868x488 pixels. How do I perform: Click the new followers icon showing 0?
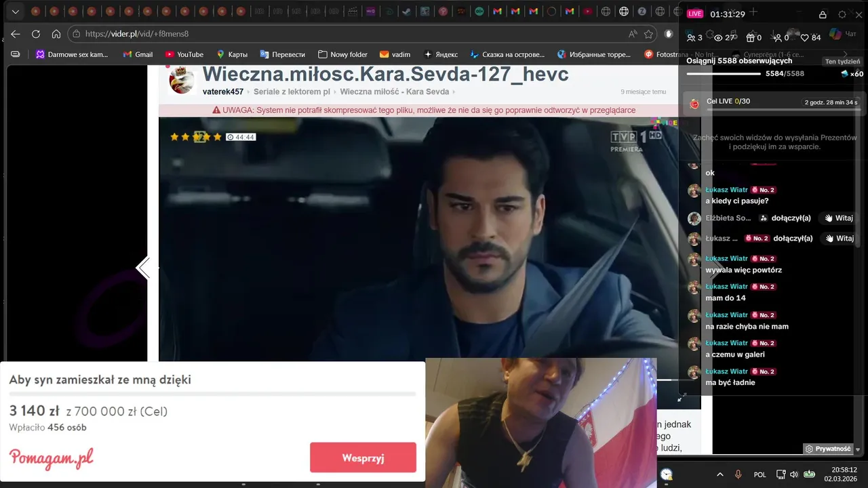tap(778, 38)
